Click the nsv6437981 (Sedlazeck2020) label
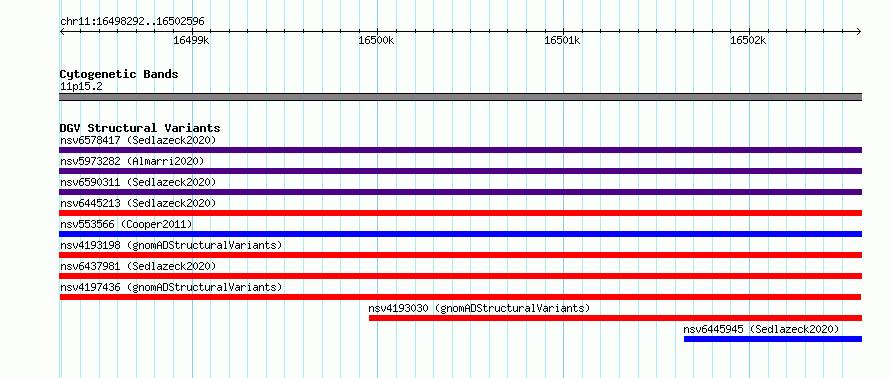Viewport: 890px width, 378px height. 138,266
